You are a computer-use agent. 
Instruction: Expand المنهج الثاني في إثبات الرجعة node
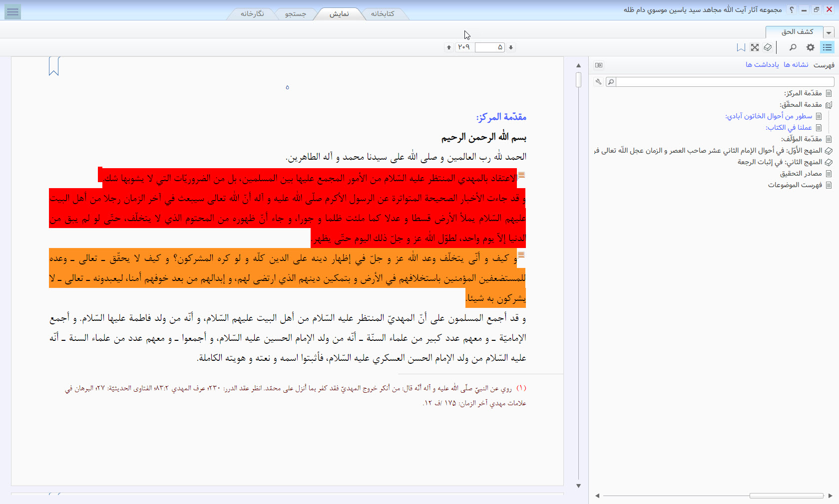coord(829,162)
